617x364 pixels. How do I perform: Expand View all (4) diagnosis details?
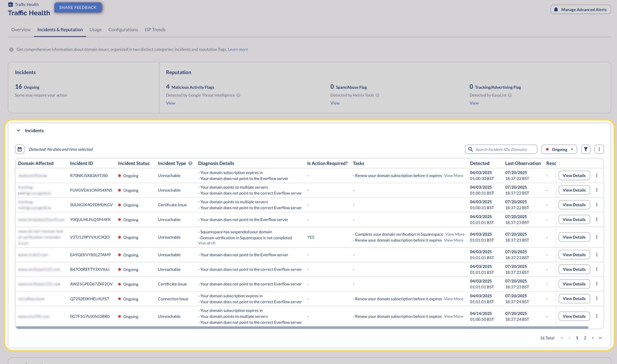pyautogui.click(x=206, y=243)
